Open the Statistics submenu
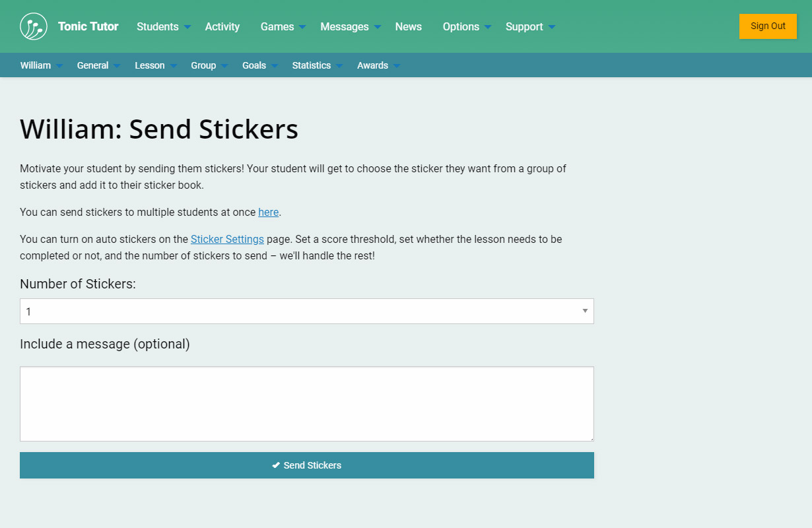Screen dimensions: 812x528 tap(317, 65)
